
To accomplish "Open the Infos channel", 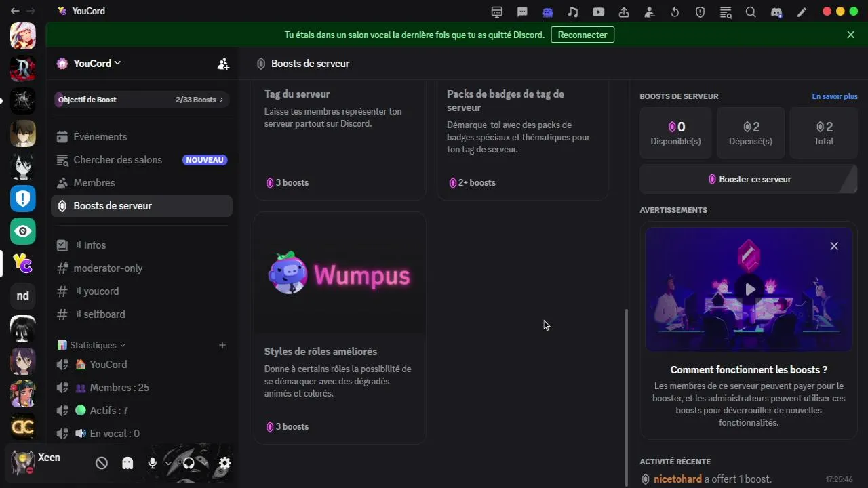I will (x=142, y=245).
